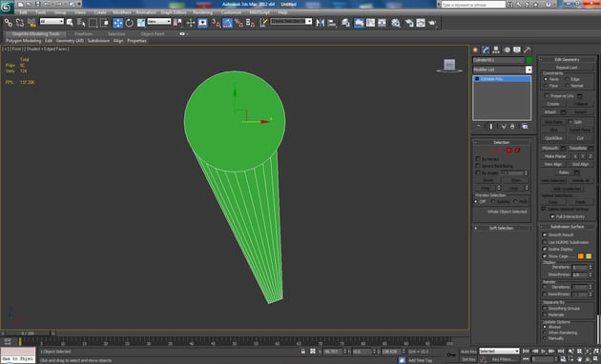The width and height of the screenshot is (601, 364).
Task: Click the Use Pivot Point Center icon
Action: click(177, 23)
